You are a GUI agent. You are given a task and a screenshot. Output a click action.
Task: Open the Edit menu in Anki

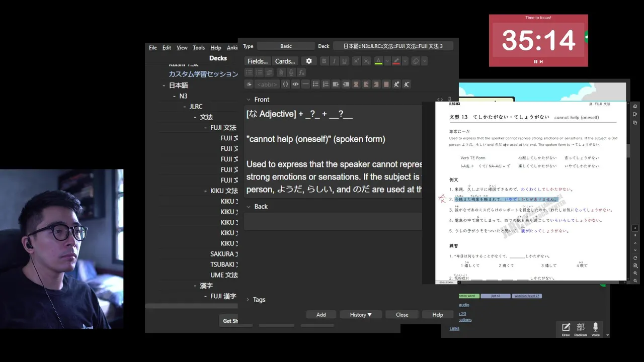[167, 48]
